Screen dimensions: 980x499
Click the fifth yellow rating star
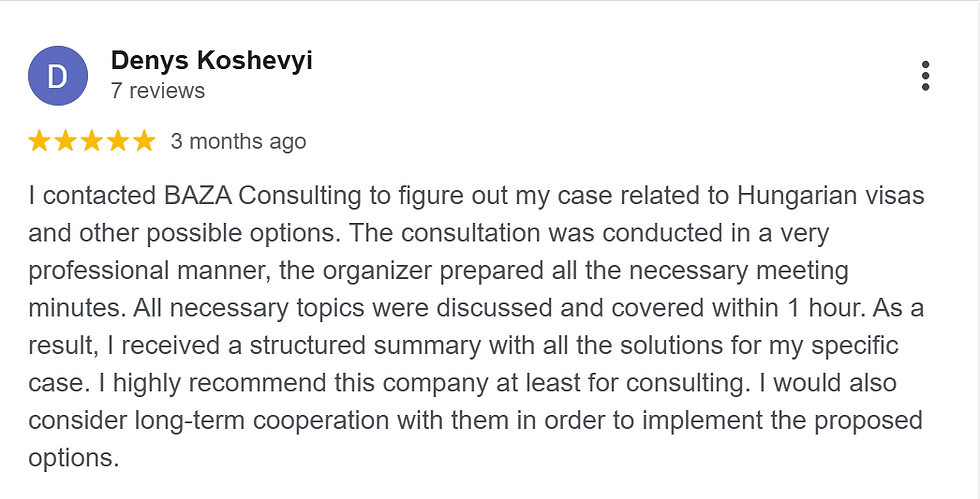144,141
